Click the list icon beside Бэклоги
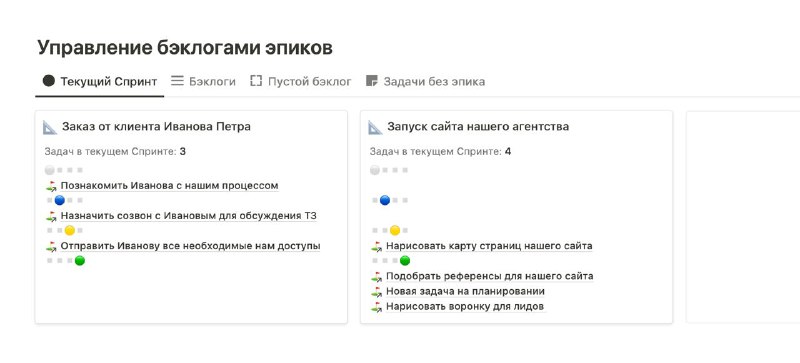This screenshot has height=363, width=800. click(177, 81)
